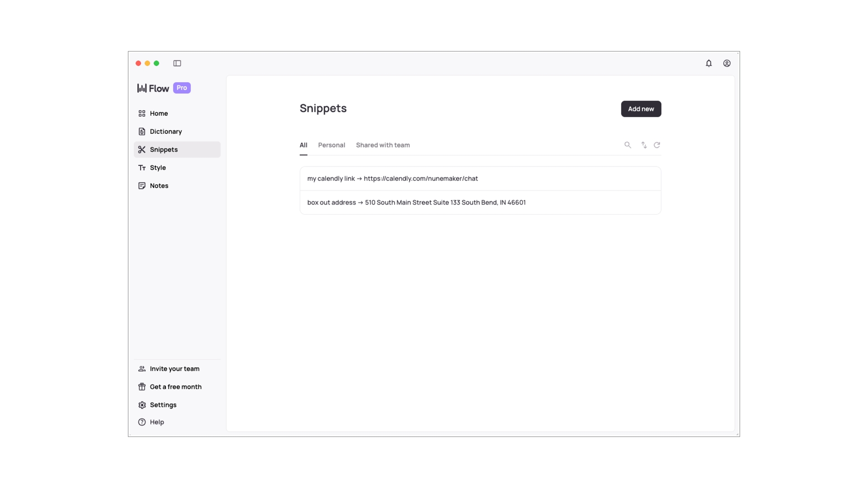Click the sort snippets arrows icon
This screenshot has width=868, height=488.
click(x=644, y=145)
